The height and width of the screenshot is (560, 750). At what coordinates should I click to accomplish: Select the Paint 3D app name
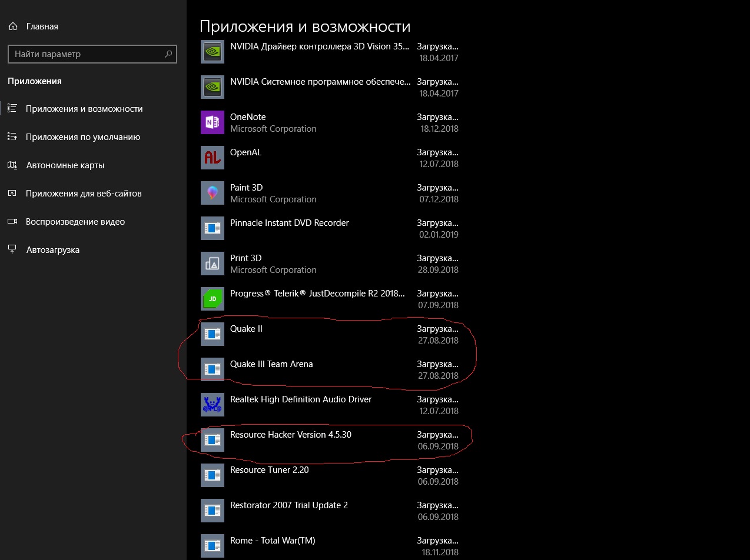(246, 188)
